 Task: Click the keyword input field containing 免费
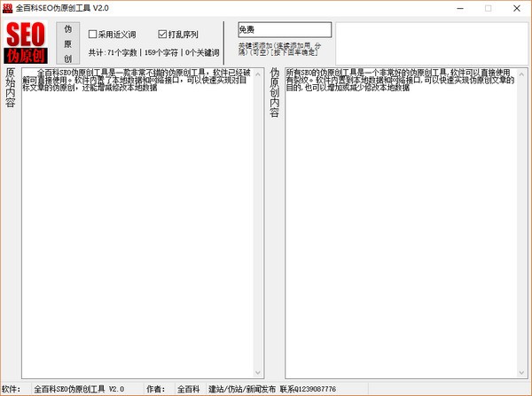(x=284, y=30)
